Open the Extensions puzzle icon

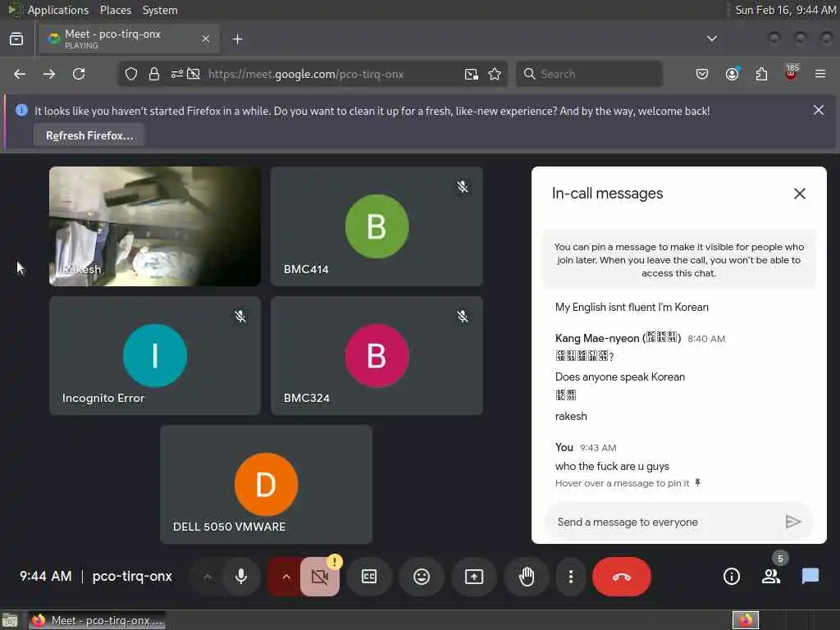pyautogui.click(x=761, y=74)
